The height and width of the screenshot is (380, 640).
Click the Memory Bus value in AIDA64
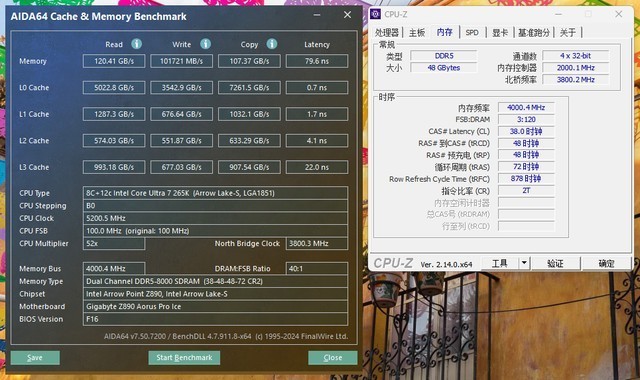[x=114, y=269]
